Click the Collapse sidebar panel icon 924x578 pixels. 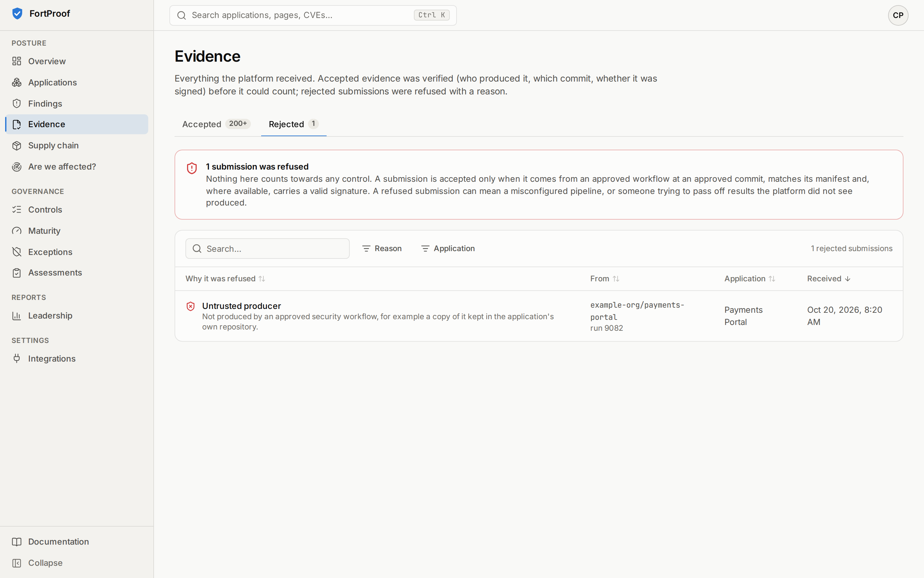tap(16, 563)
